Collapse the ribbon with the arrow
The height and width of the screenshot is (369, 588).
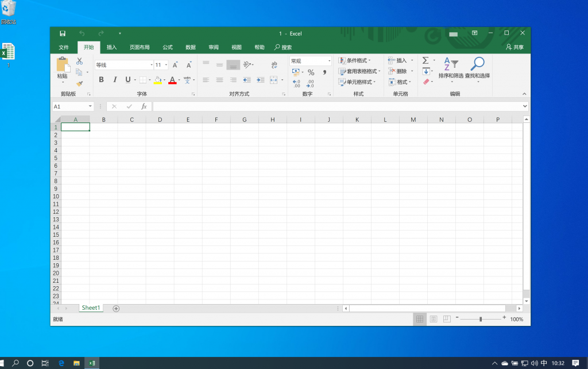point(524,94)
